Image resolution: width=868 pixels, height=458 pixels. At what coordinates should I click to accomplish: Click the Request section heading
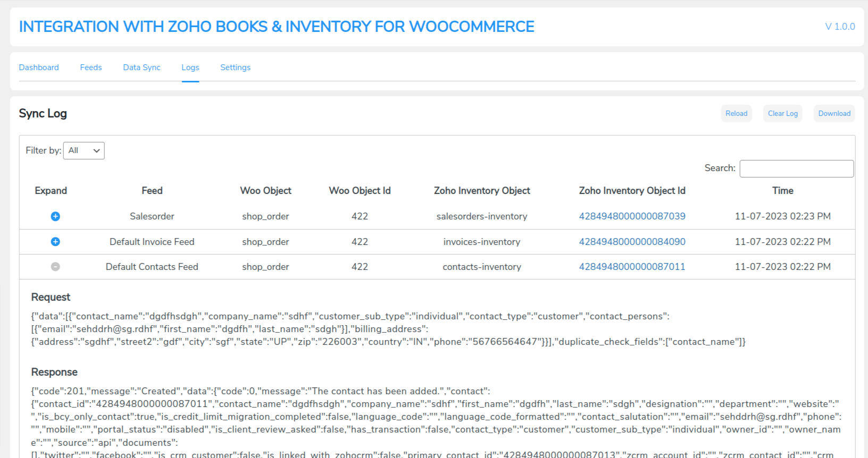[x=51, y=297]
